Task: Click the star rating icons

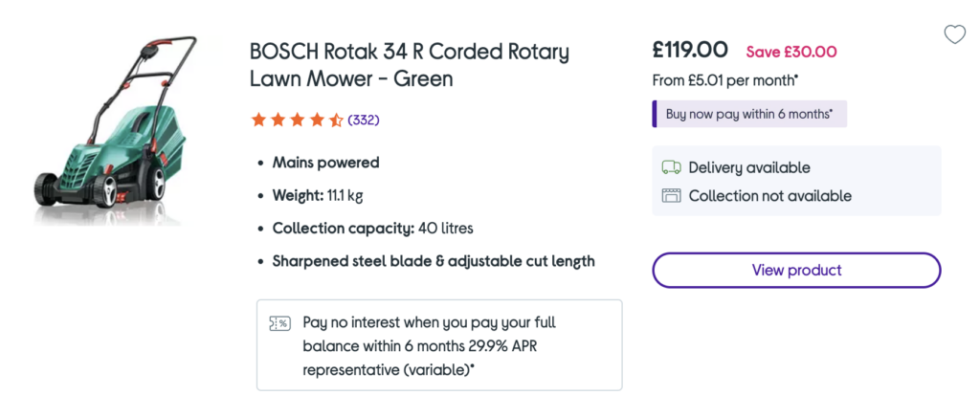Action: click(297, 120)
